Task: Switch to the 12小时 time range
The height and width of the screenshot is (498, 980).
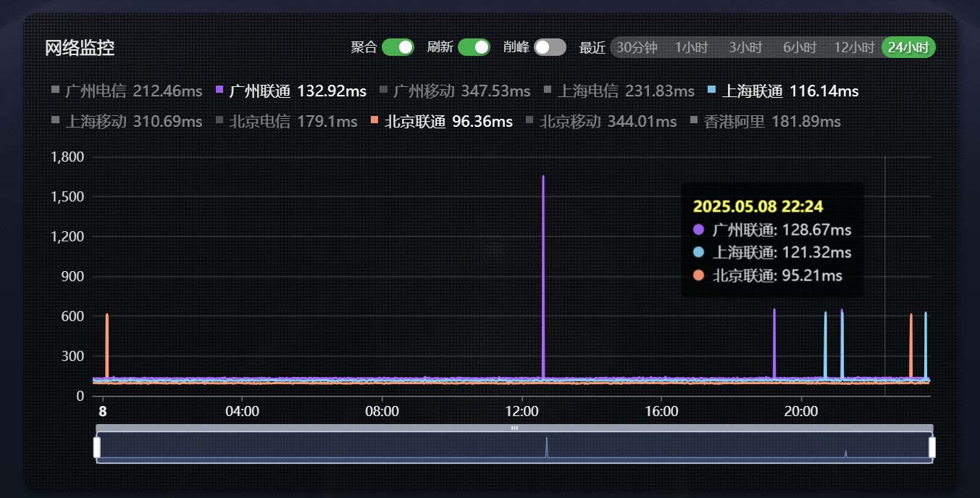Action: [x=854, y=48]
